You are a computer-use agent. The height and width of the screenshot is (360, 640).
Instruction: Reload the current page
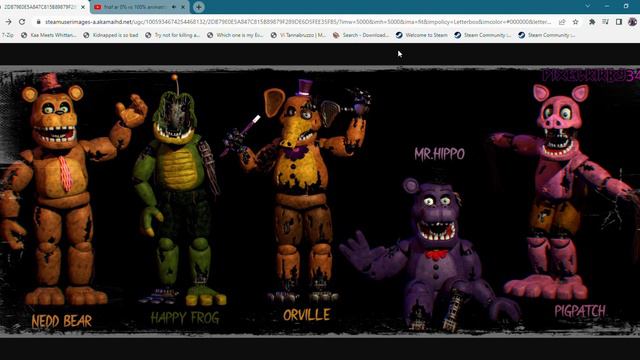[x=22, y=22]
